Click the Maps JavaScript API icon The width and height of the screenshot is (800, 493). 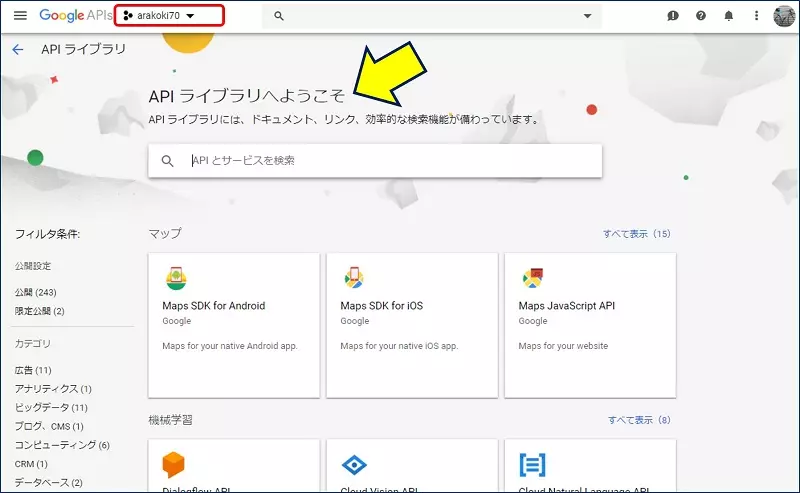(532, 278)
